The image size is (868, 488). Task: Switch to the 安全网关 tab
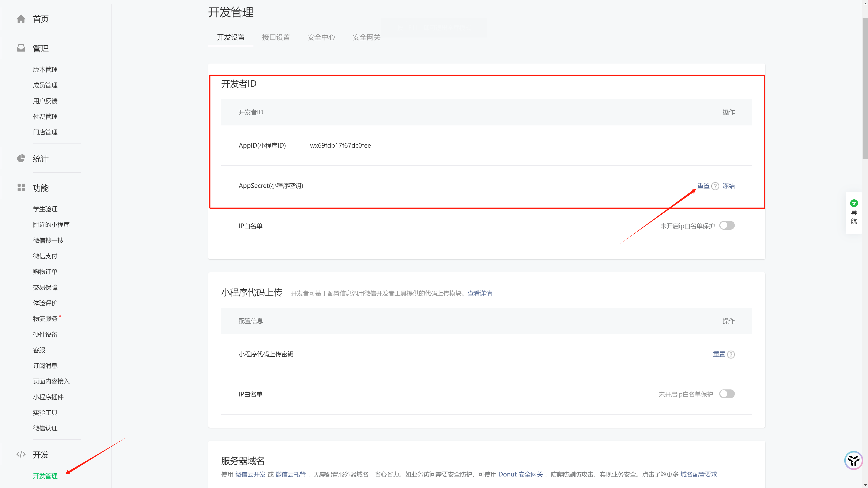pyautogui.click(x=366, y=37)
